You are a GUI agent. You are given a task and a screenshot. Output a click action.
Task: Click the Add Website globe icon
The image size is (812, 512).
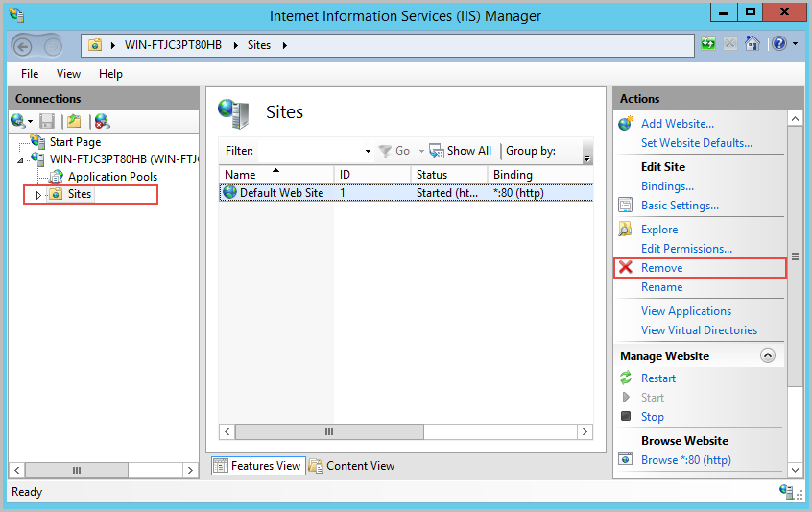[626, 124]
